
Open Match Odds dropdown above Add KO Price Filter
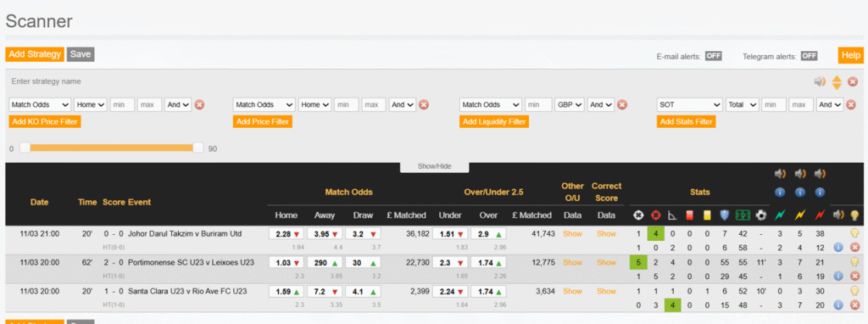click(x=40, y=104)
